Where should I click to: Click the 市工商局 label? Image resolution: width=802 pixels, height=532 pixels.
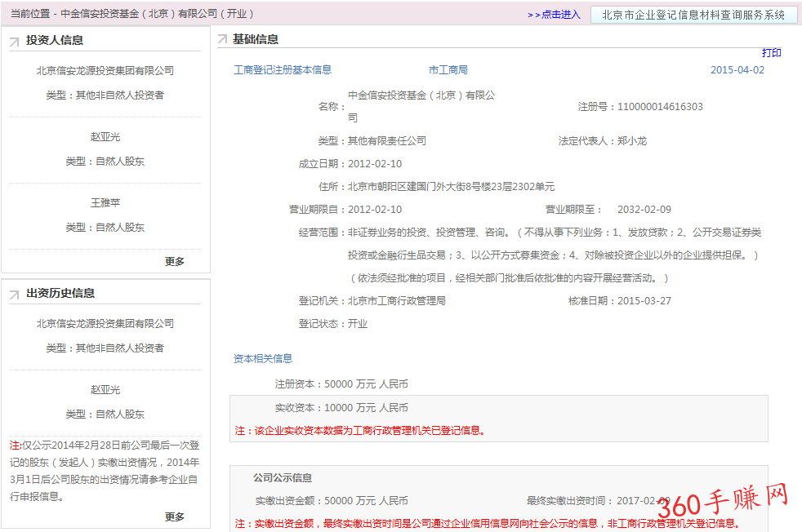click(x=448, y=70)
